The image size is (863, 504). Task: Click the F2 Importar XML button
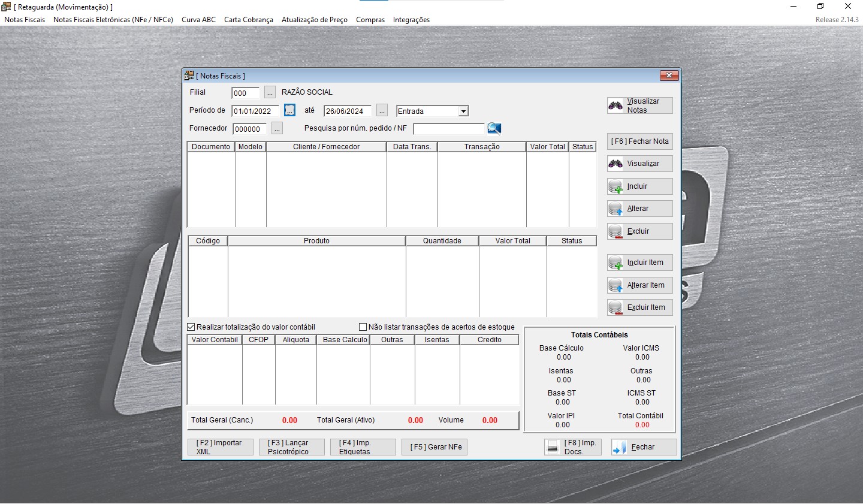coord(220,447)
